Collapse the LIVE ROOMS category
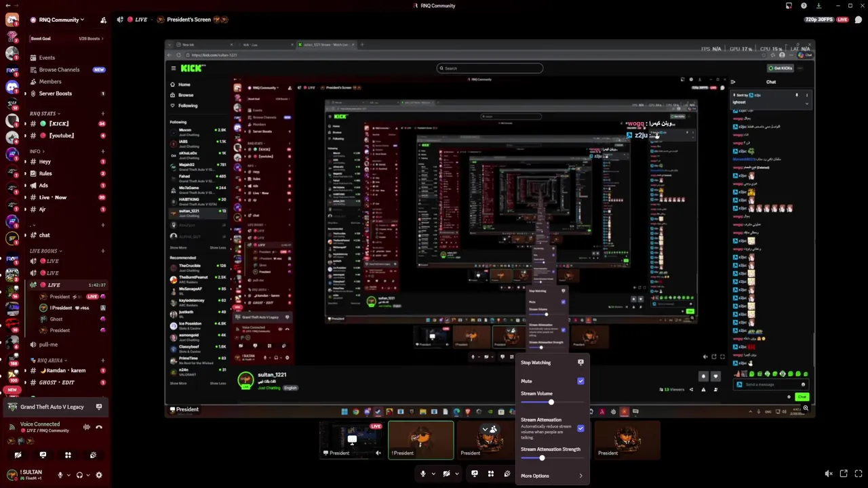The width and height of the screenshot is (868, 488). 45,251
